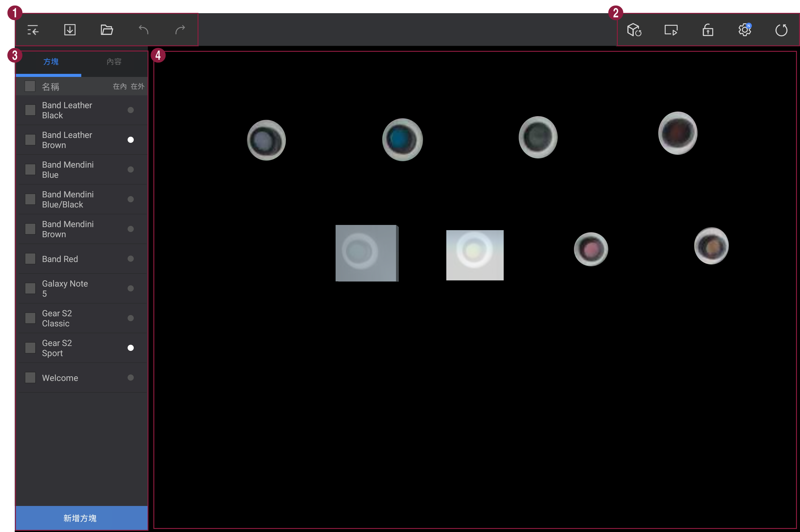
Task: Select the Welcome item in the list
Action: pyautogui.click(x=60, y=378)
